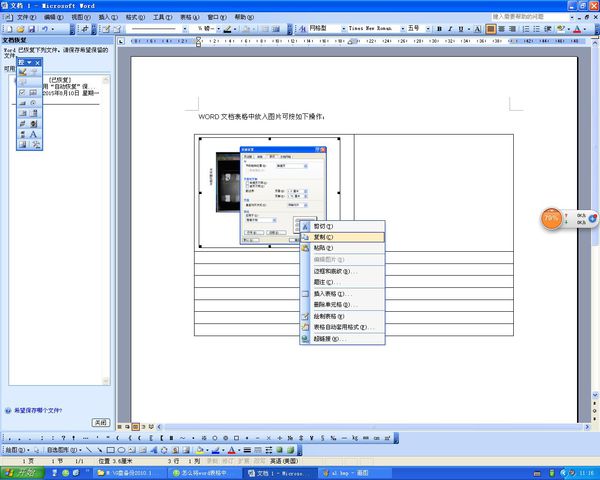Click the pencil design icon in floating toolbox
This screenshot has width=600, height=480.
[x=23, y=72]
